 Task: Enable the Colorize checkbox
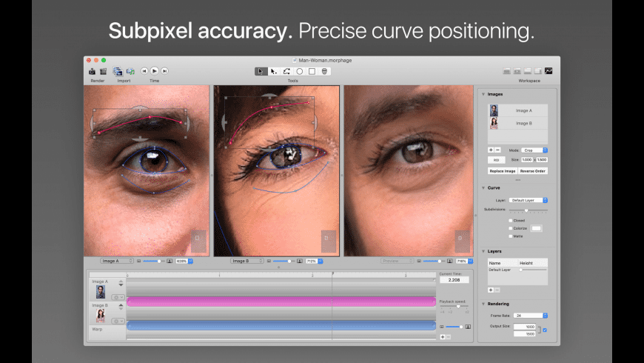click(511, 228)
